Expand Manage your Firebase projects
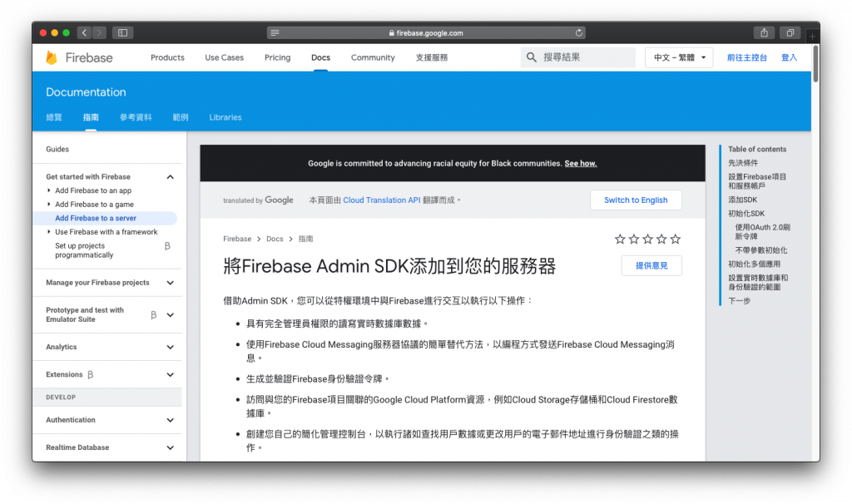Viewport: 852px width, 504px height. click(170, 283)
